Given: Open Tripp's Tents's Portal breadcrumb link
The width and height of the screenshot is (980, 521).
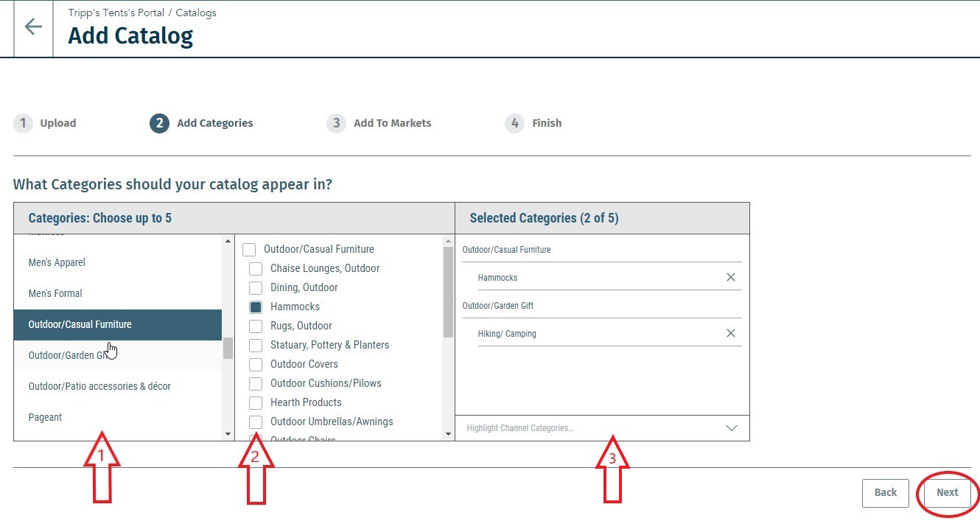Looking at the screenshot, I should (116, 13).
